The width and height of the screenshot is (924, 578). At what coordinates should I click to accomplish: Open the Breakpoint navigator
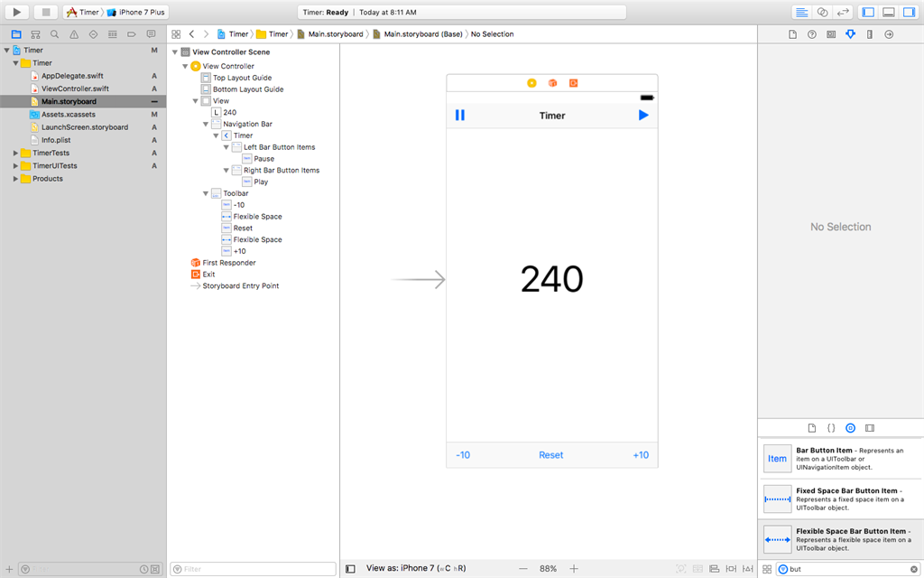click(x=132, y=34)
